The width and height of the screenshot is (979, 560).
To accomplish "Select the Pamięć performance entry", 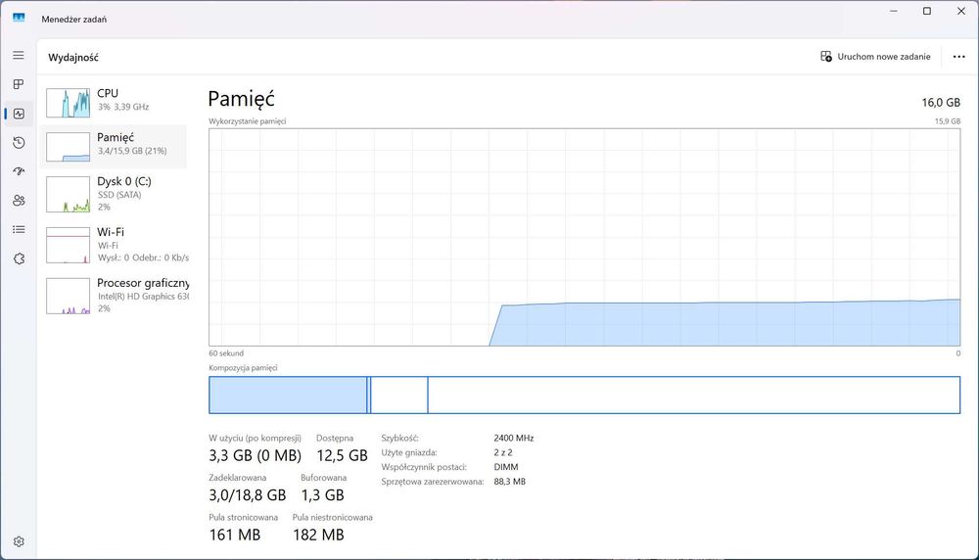I will pos(114,146).
